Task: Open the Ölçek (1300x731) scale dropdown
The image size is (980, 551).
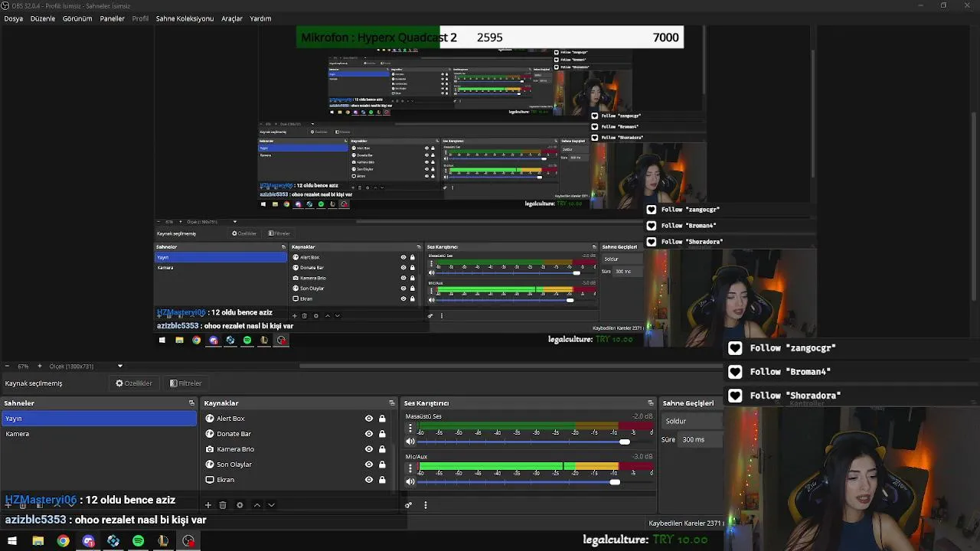Action: (86, 367)
